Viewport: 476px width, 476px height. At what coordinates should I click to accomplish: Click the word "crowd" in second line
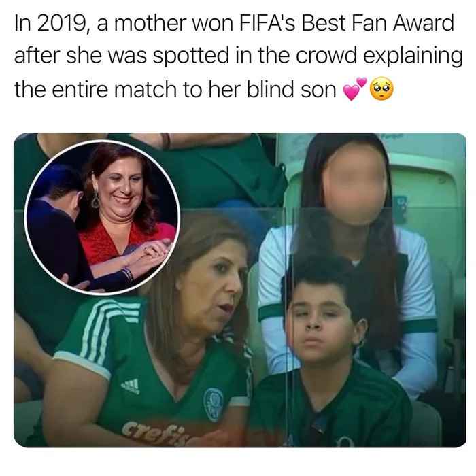pyautogui.click(x=326, y=56)
